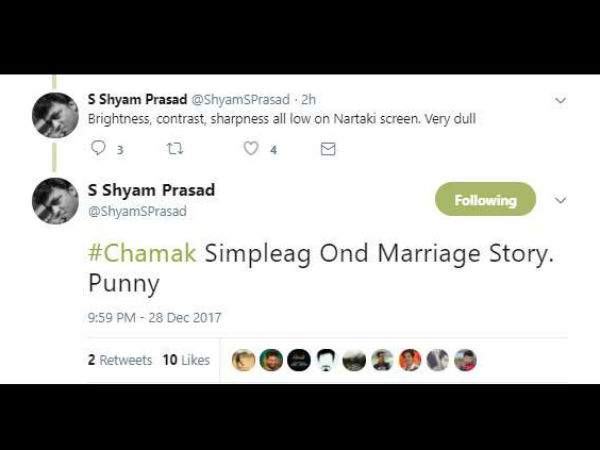Click the first liker's avatar
This screenshot has height=450, width=600.
click(243, 360)
